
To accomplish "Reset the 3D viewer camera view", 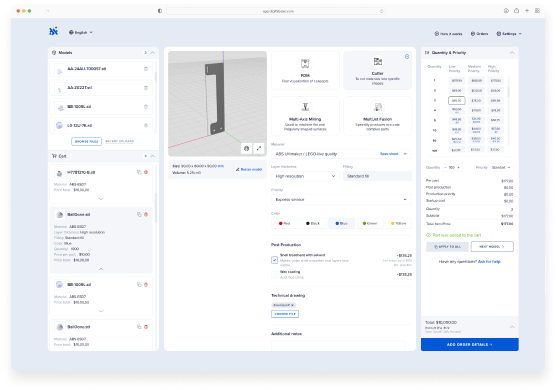I will click(246, 148).
